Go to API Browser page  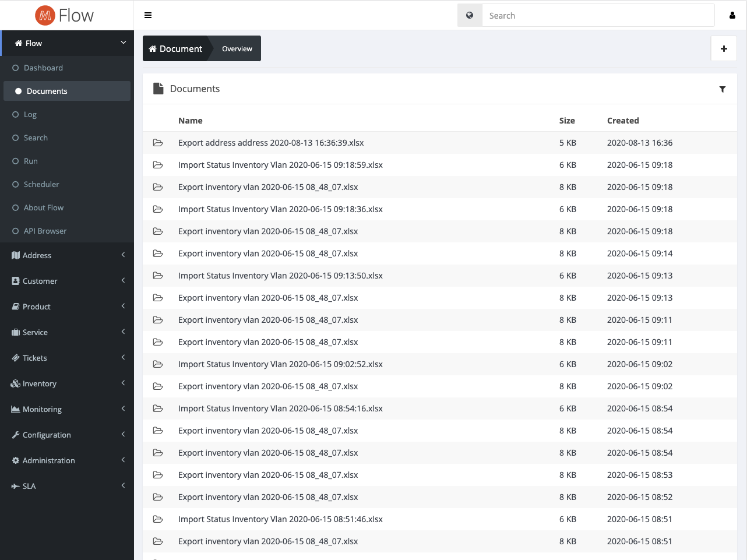45,231
